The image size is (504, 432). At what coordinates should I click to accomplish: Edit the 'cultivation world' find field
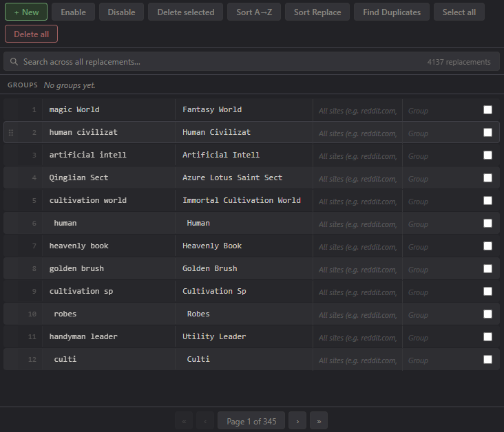[109, 200]
